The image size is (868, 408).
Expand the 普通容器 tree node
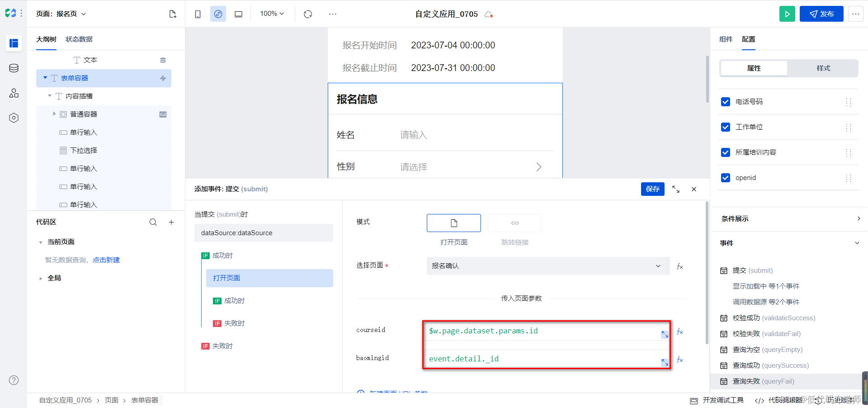54,114
